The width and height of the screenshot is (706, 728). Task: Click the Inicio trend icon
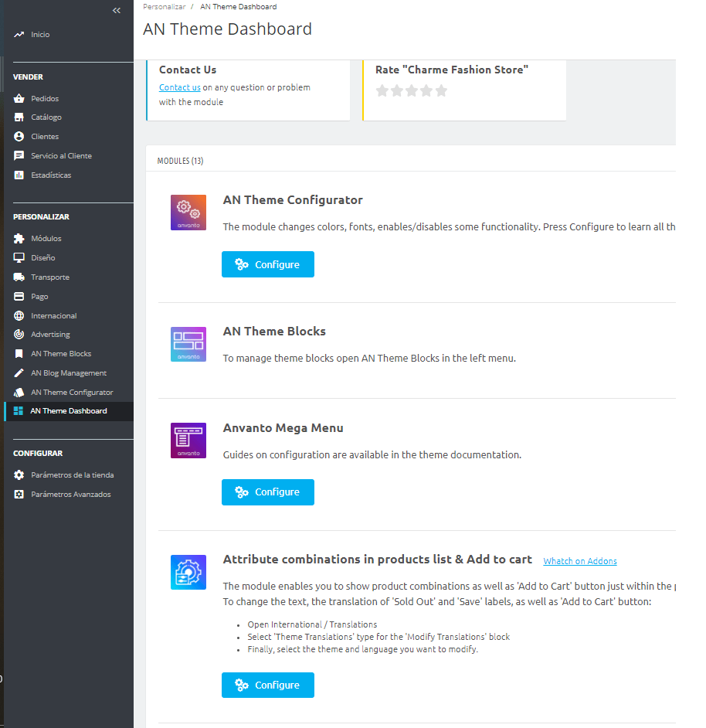tap(19, 34)
